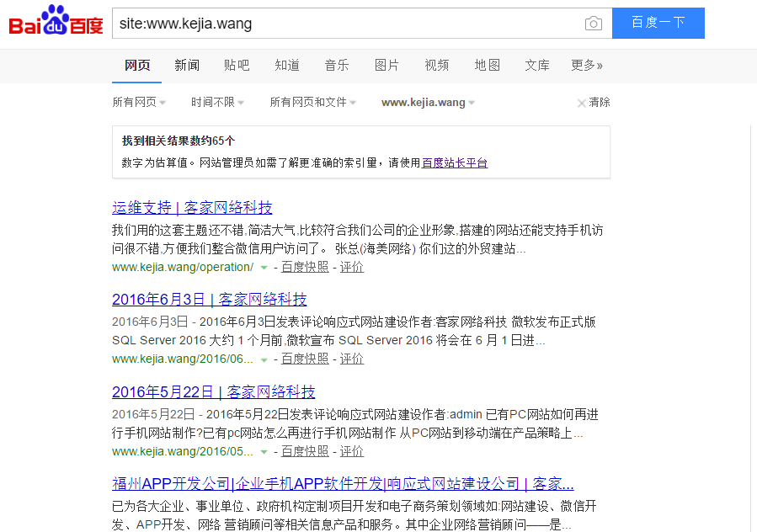This screenshot has width=757, height=532.
Task: Click 评价 for the 运维支持 result
Action: point(352,267)
